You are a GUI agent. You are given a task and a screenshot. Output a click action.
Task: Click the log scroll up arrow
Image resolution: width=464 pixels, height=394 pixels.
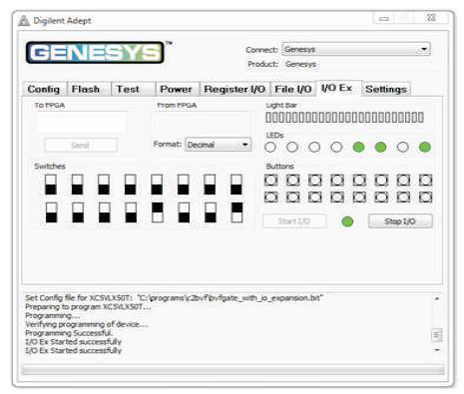[x=437, y=298]
